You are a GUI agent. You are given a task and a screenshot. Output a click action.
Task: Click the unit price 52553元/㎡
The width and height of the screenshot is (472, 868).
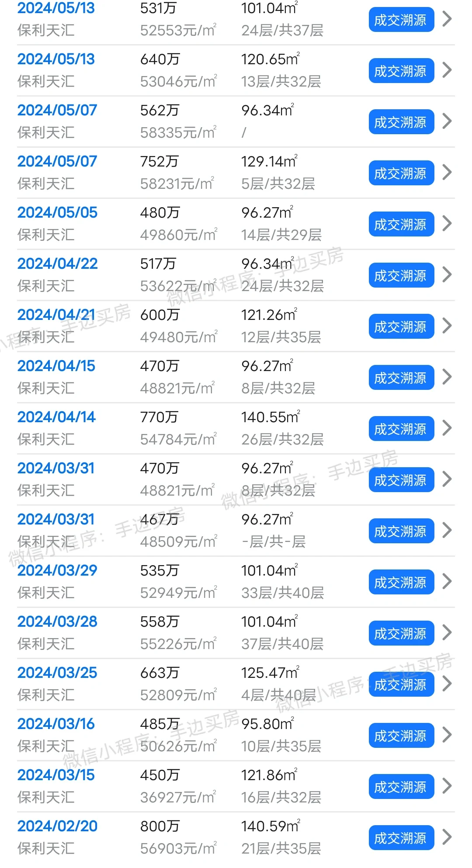178,30
